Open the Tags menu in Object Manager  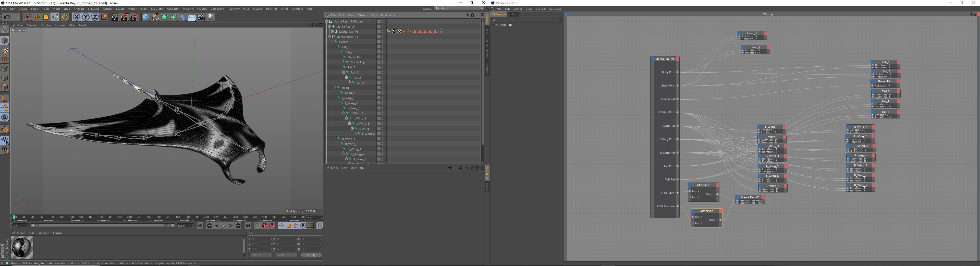[x=374, y=15]
